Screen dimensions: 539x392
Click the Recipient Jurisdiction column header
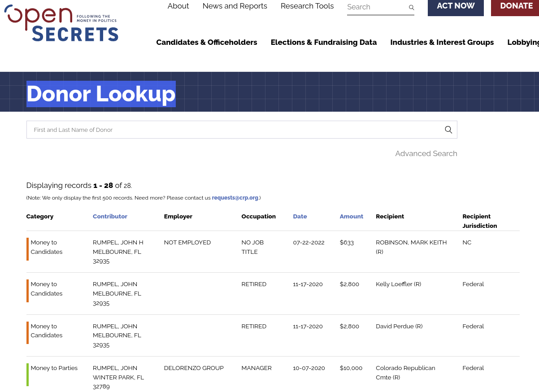point(479,221)
